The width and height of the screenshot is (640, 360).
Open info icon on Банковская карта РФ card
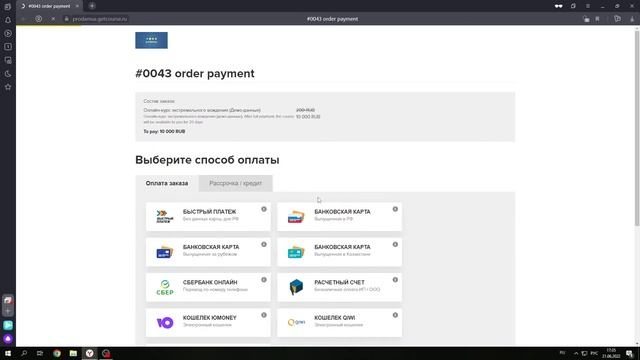point(395,209)
